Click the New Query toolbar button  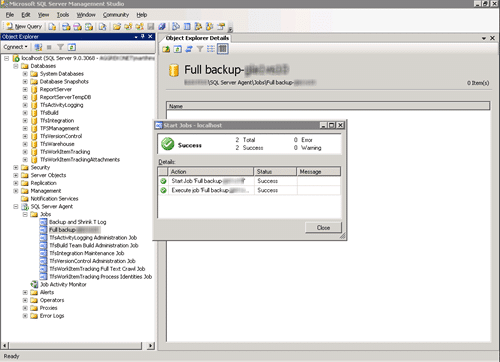pyautogui.click(x=24, y=26)
